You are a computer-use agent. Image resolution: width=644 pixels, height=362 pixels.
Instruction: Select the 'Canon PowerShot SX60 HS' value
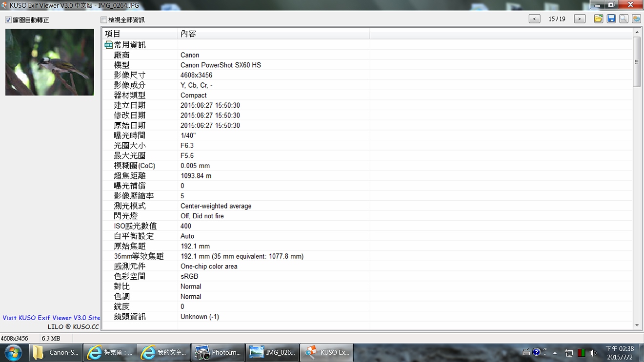click(221, 65)
